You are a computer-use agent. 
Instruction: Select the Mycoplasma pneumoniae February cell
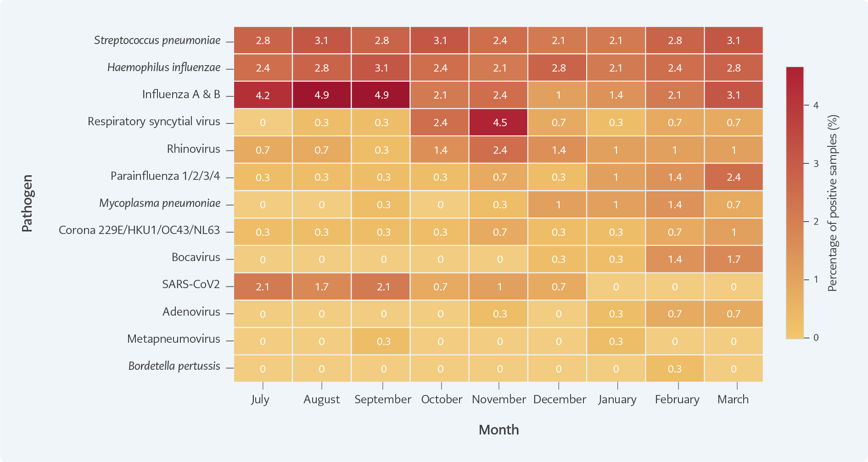674,205
